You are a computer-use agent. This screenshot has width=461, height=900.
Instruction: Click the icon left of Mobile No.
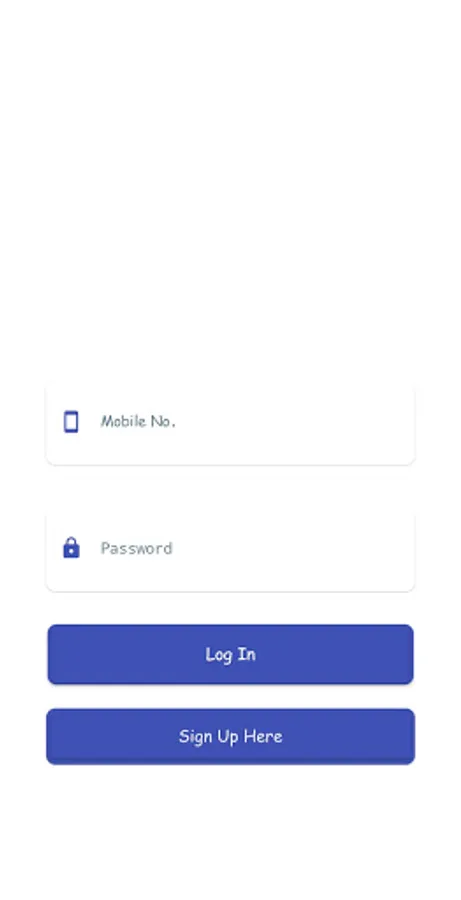71,422
